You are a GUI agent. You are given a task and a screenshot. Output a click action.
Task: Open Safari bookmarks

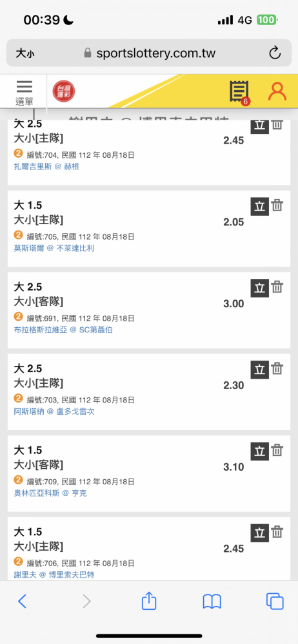point(212,601)
